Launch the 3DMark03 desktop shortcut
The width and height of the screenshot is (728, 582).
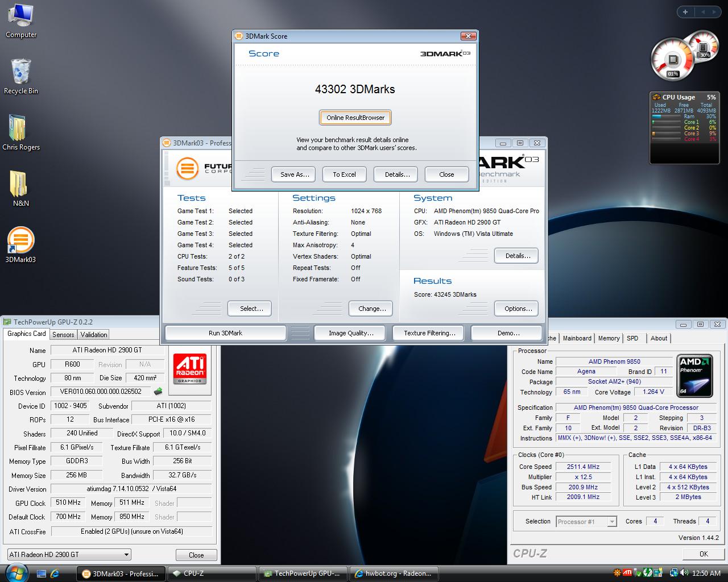[20, 245]
